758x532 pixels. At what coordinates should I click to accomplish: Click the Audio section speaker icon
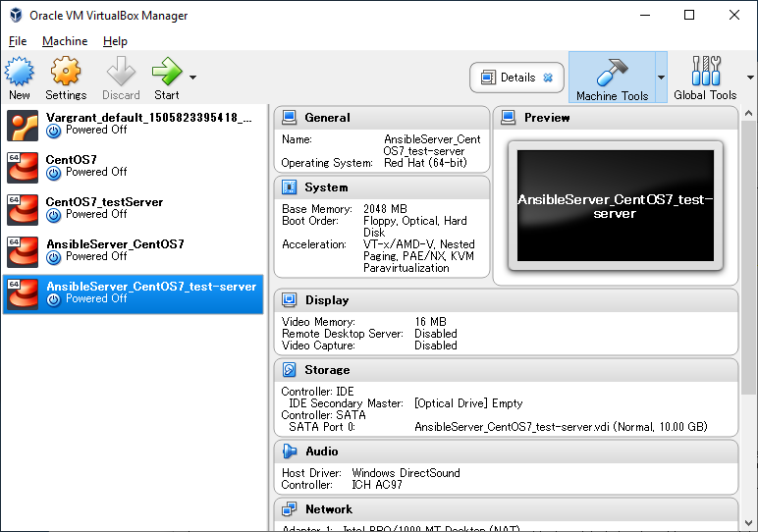(x=289, y=451)
